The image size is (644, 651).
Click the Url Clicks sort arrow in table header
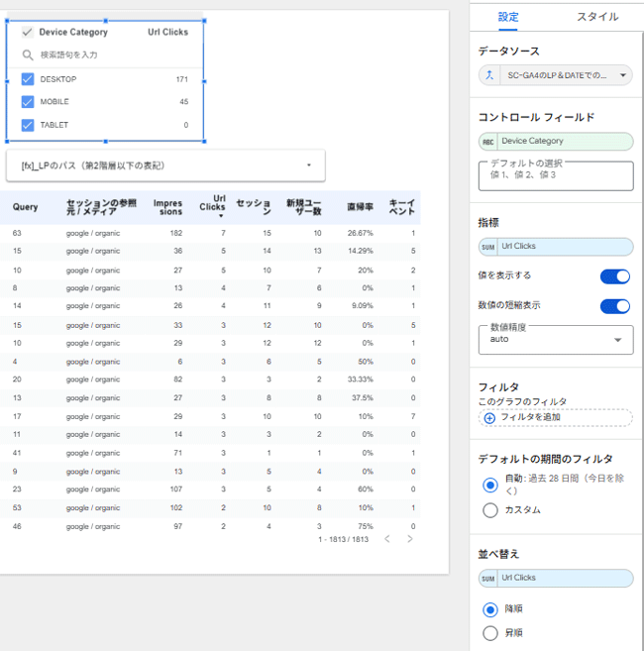tap(221, 216)
